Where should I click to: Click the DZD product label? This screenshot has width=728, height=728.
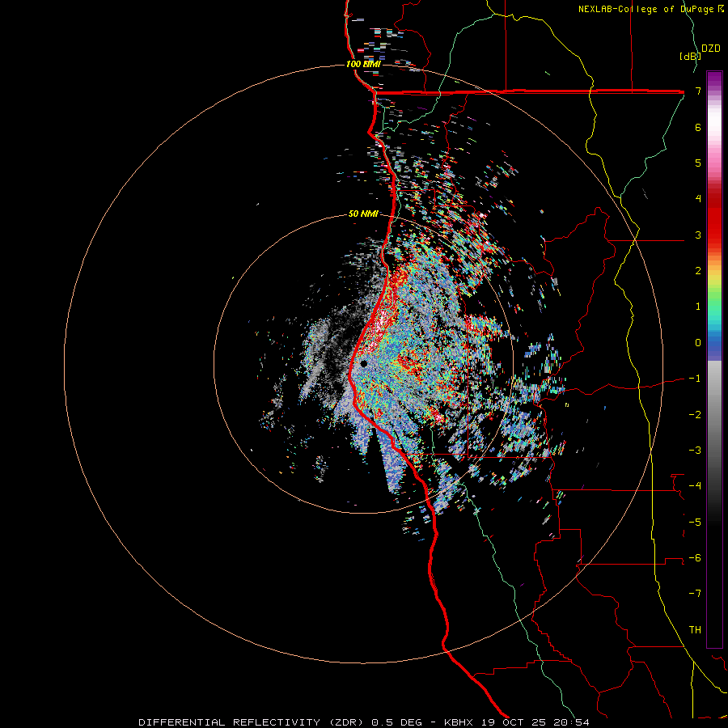tap(711, 49)
